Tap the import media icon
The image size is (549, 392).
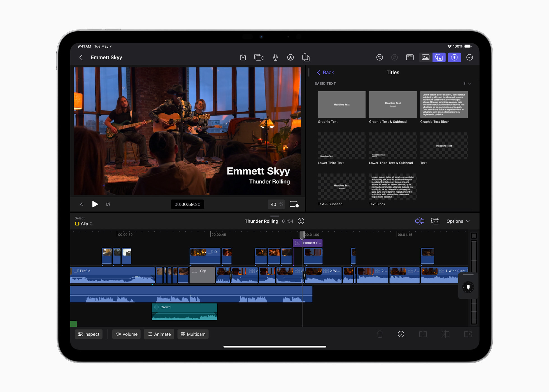(x=243, y=57)
